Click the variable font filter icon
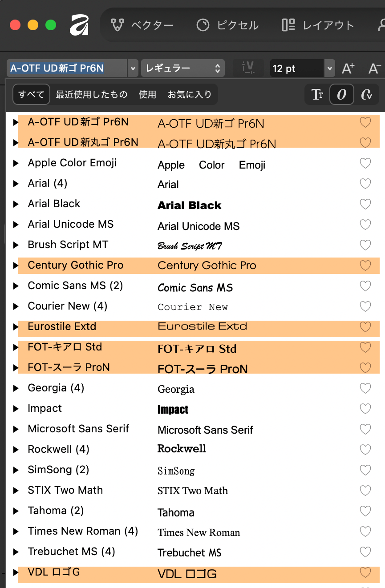This screenshot has width=385, height=588. tap(367, 94)
